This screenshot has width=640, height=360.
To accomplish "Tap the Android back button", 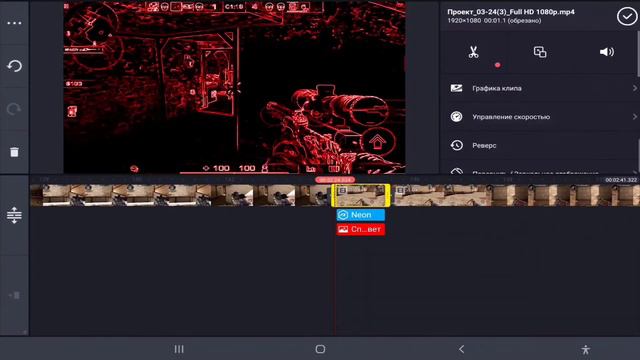I will pos(462,349).
